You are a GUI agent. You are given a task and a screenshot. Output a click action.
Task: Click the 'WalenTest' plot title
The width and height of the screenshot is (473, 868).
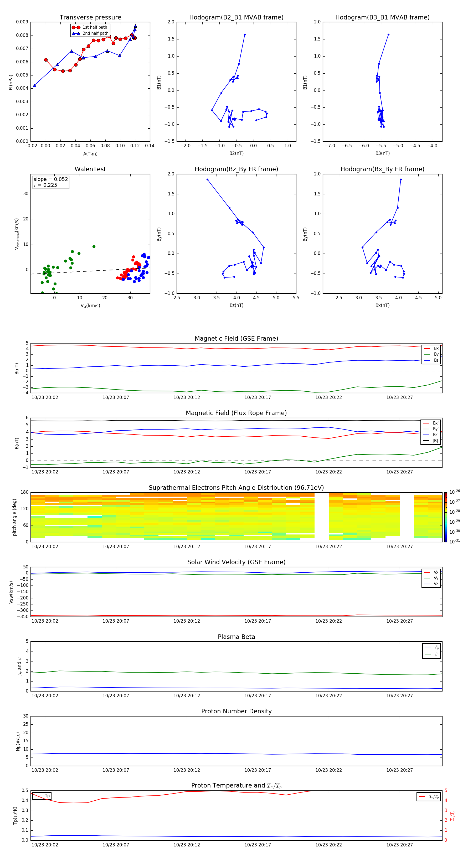(90, 169)
